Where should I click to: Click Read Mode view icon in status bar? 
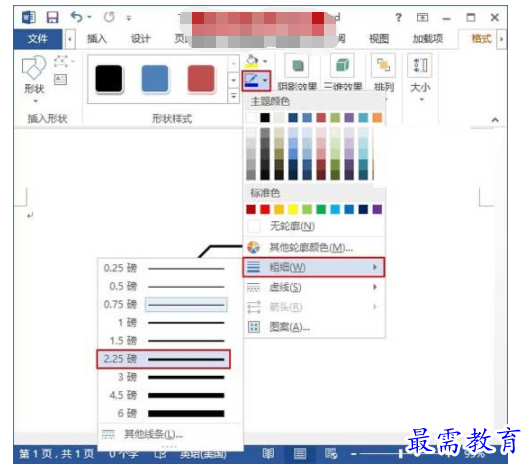point(268,454)
